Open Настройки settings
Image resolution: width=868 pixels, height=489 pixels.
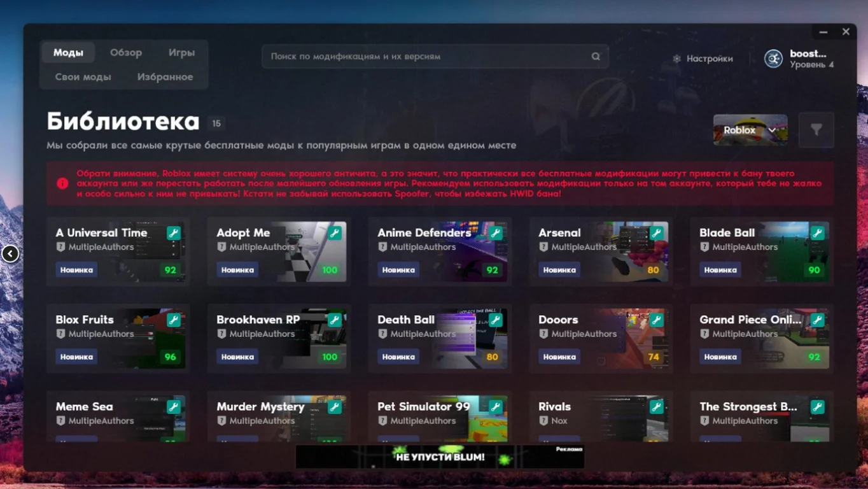point(703,59)
